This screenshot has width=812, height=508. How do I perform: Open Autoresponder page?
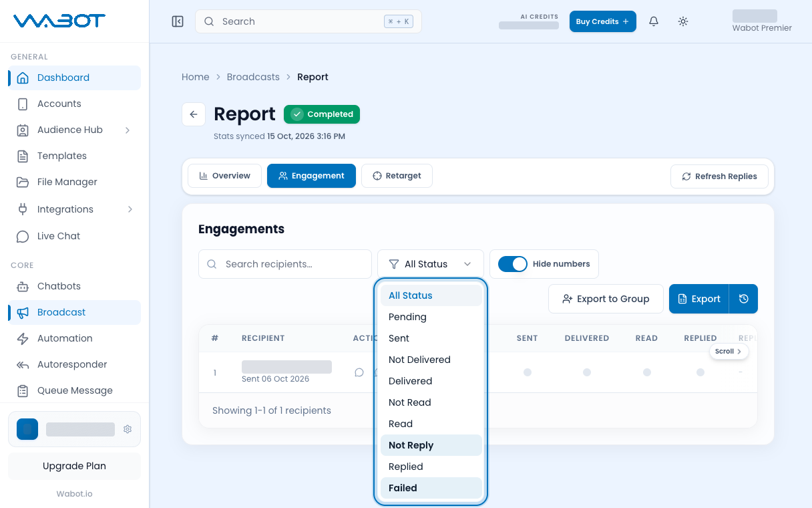(75, 364)
